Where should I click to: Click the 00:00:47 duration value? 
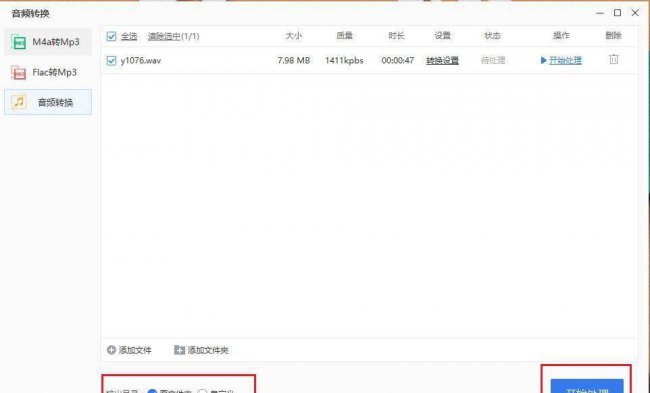(398, 61)
